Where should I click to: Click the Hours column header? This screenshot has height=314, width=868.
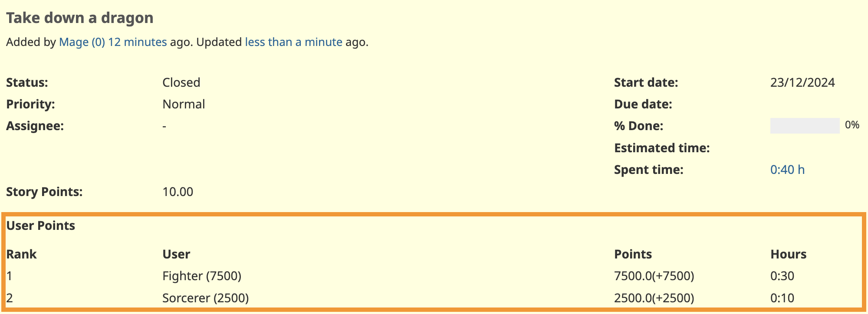pyautogui.click(x=789, y=254)
